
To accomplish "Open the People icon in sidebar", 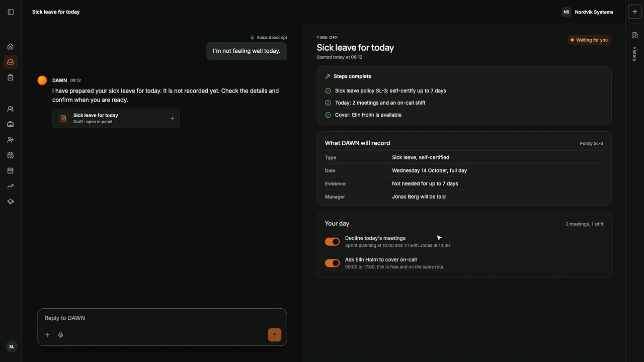I will point(10,109).
